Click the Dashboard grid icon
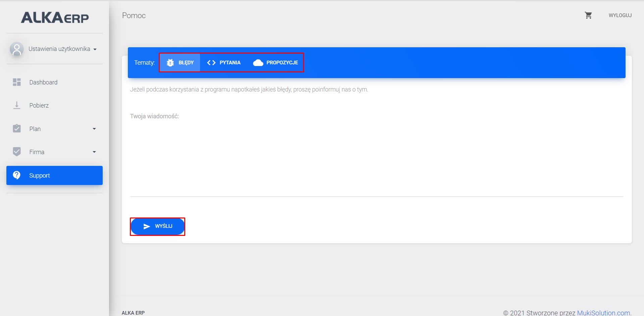Screen dimensions: 644x316 tap(17, 82)
